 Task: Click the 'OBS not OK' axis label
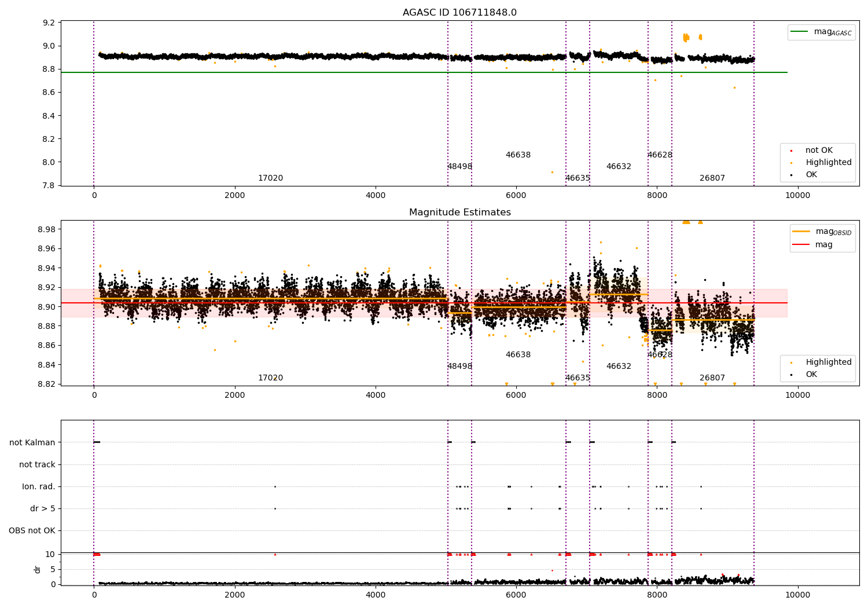32,530
